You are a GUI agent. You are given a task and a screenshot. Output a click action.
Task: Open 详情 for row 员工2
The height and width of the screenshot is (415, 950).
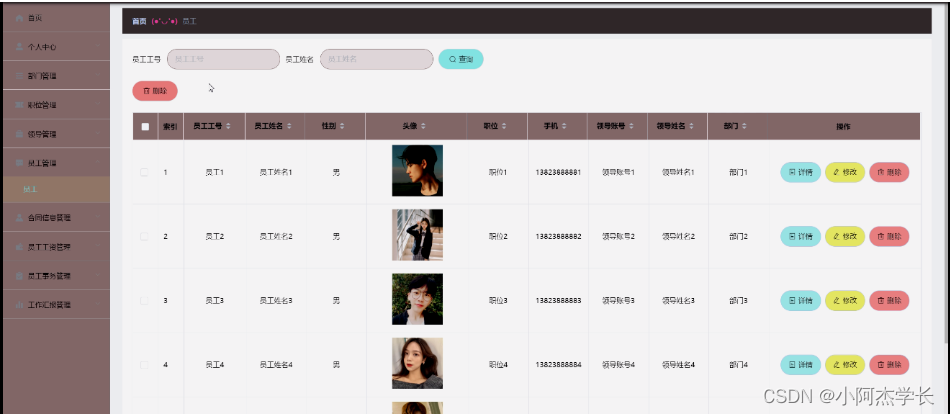point(800,236)
